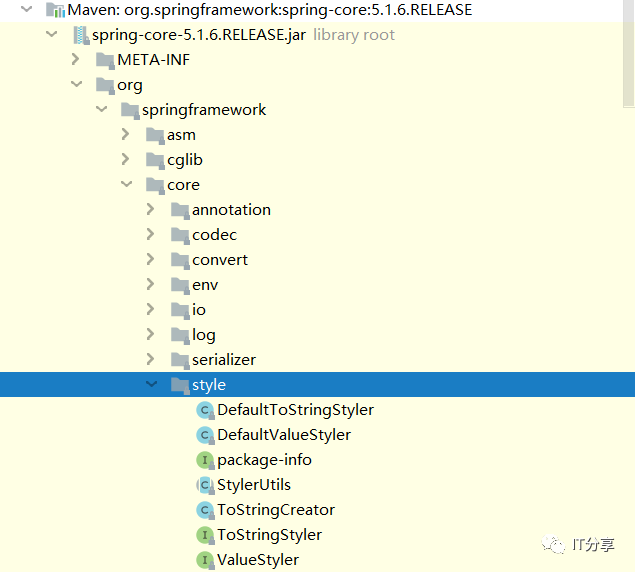Click the cglib package folder icon

[156, 160]
